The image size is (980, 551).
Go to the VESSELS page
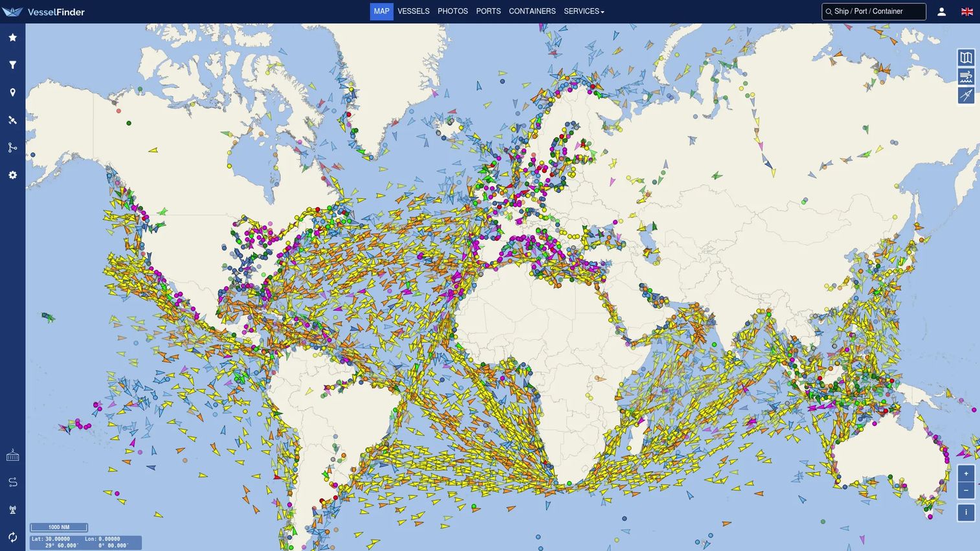tap(414, 12)
